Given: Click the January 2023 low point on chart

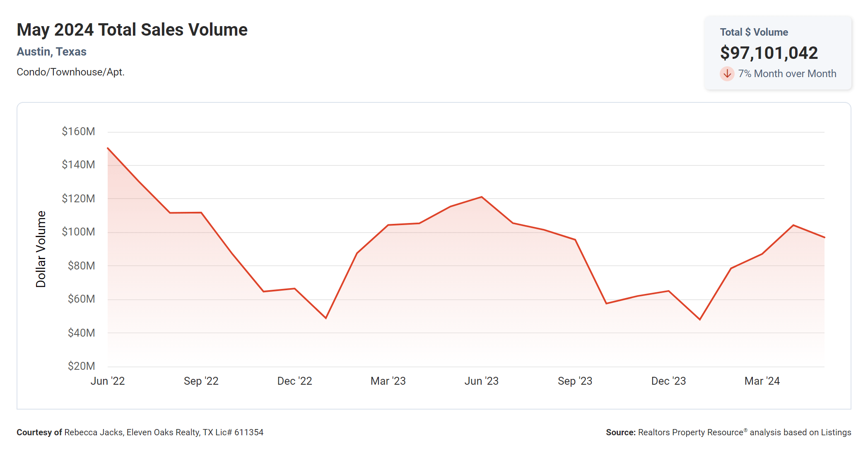Looking at the screenshot, I should point(326,318).
